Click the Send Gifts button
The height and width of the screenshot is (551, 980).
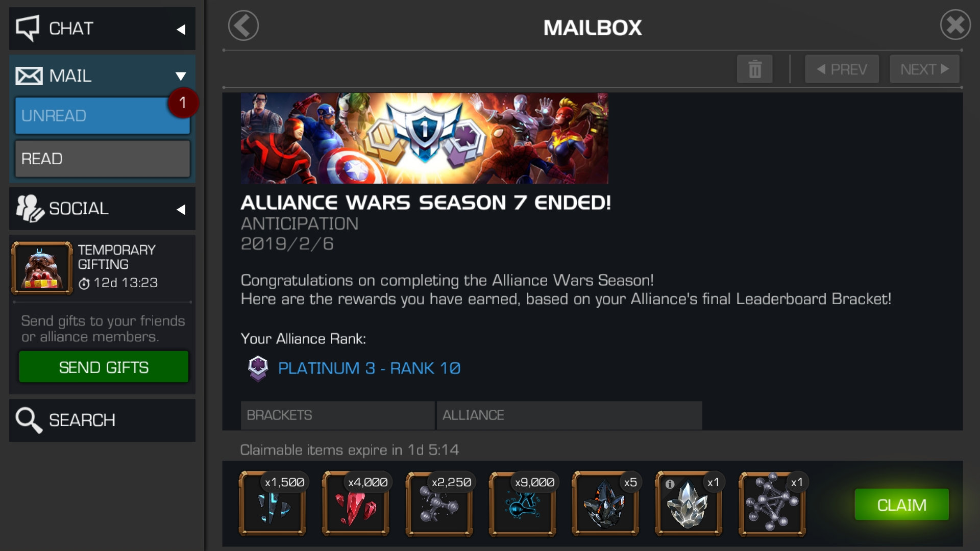coord(104,367)
